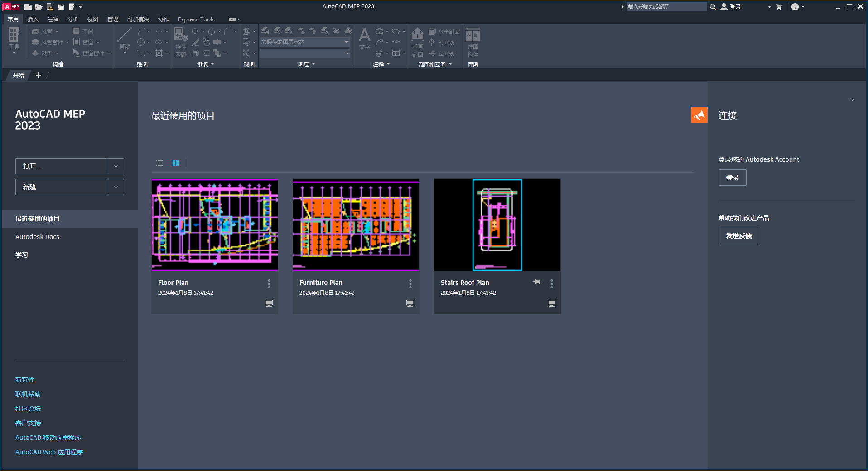Click the 垂直剖面 vertical section tool

[417, 41]
